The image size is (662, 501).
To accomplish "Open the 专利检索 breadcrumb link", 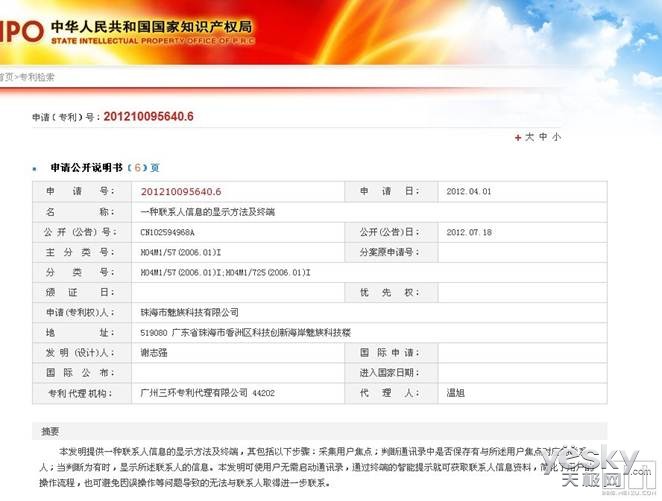I will [x=37, y=77].
